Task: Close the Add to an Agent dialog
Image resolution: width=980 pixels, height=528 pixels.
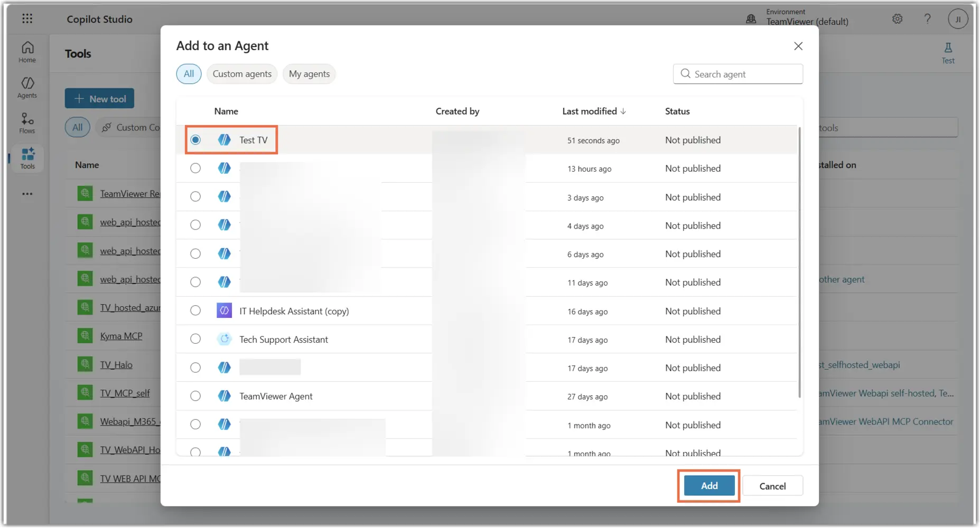Action: pos(798,46)
